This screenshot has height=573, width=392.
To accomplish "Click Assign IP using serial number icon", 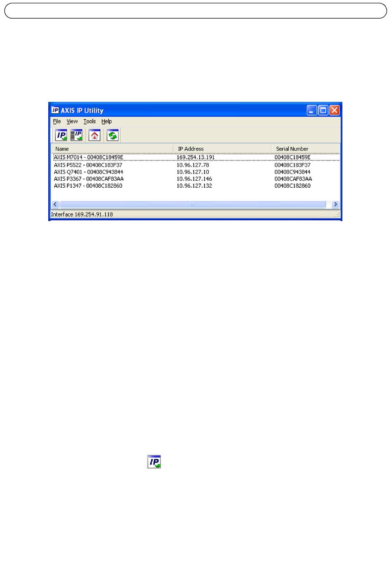I will pyautogui.click(x=76, y=135).
